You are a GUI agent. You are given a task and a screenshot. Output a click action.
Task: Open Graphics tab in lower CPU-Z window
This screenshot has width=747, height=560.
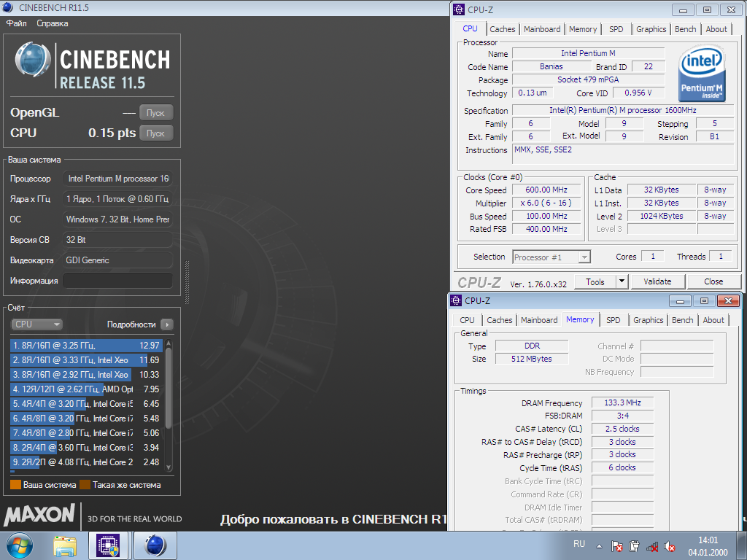tap(649, 320)
